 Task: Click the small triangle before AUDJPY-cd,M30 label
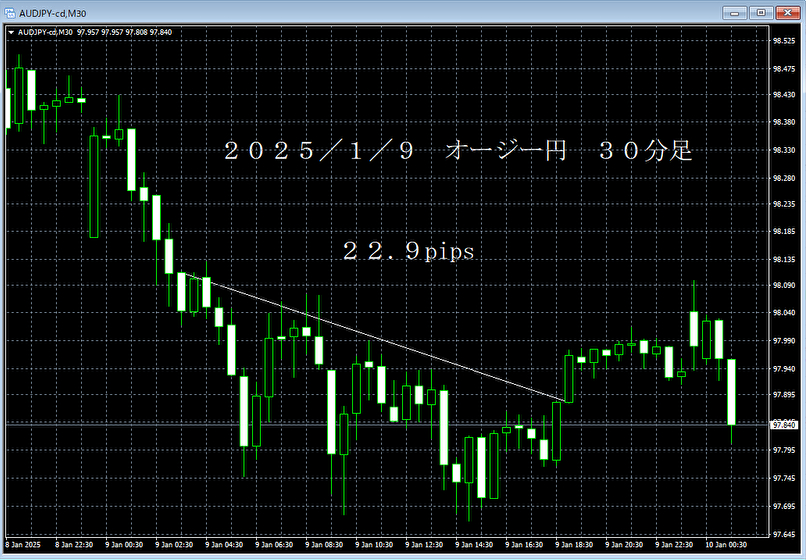pos(11,31)
